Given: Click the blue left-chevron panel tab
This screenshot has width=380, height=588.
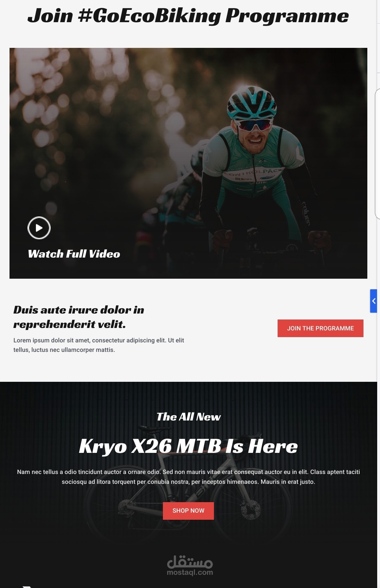Looking at the screenshot, I should click(373, 301).
